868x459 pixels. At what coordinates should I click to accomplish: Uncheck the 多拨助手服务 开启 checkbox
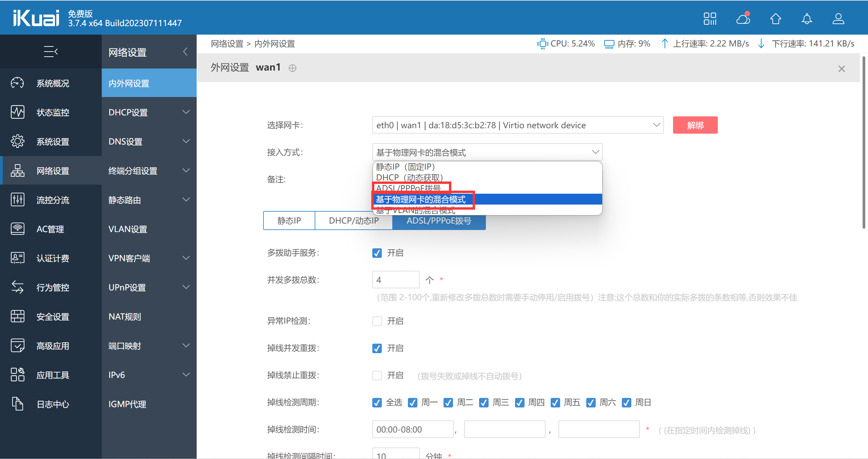pyautogui.click(x=377, y=253)
